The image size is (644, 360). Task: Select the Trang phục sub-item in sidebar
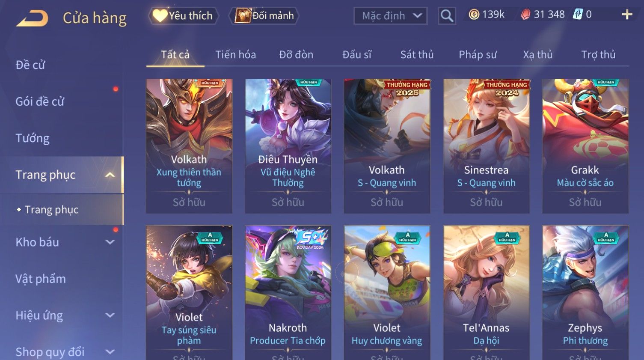[52, 209]
